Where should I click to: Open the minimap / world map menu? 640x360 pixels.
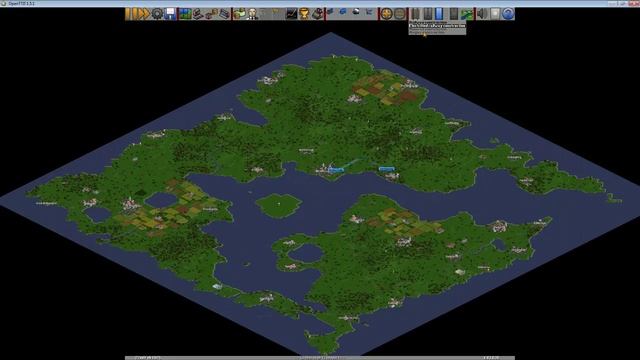click(185, 14)
